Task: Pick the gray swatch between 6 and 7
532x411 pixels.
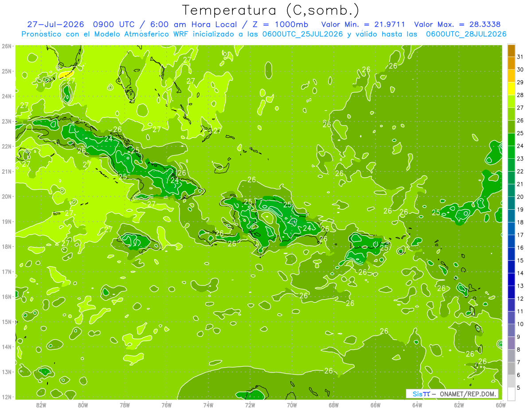Action: coord(511,368)
